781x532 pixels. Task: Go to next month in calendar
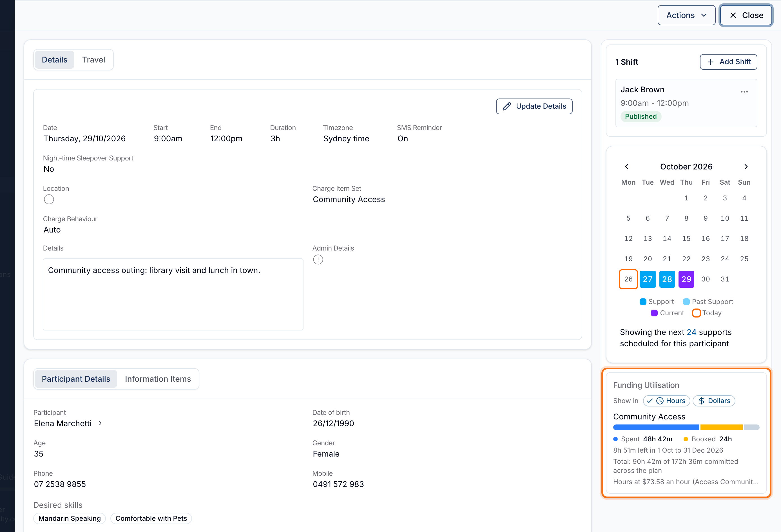[x=746, y=167]
